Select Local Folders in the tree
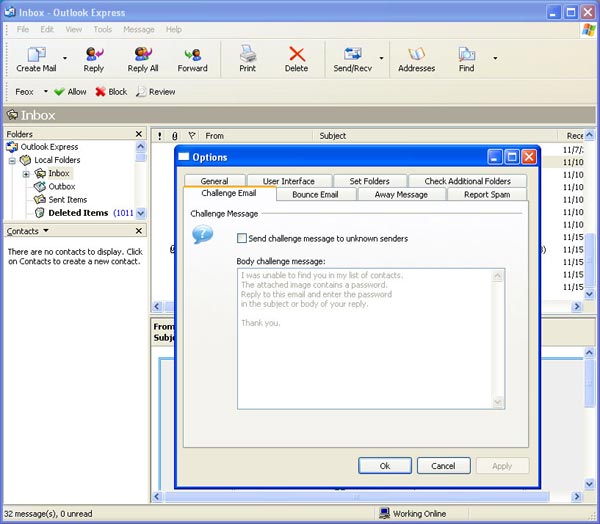600x524 pixels. (50, 160)
